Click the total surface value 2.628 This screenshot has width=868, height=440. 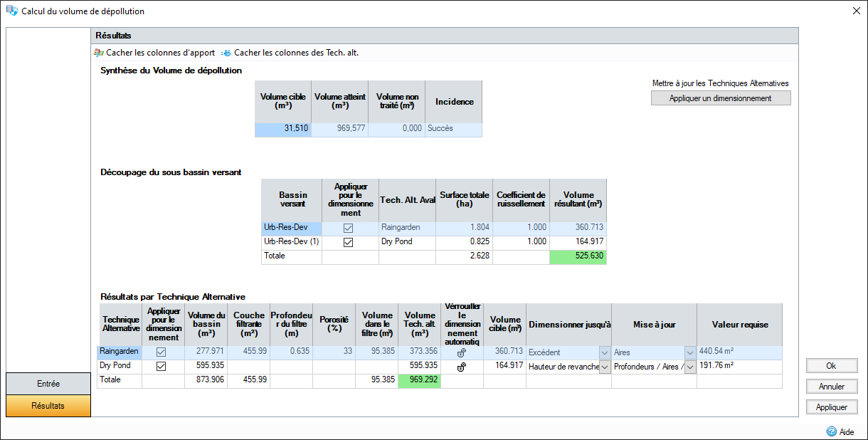point(464,256)
